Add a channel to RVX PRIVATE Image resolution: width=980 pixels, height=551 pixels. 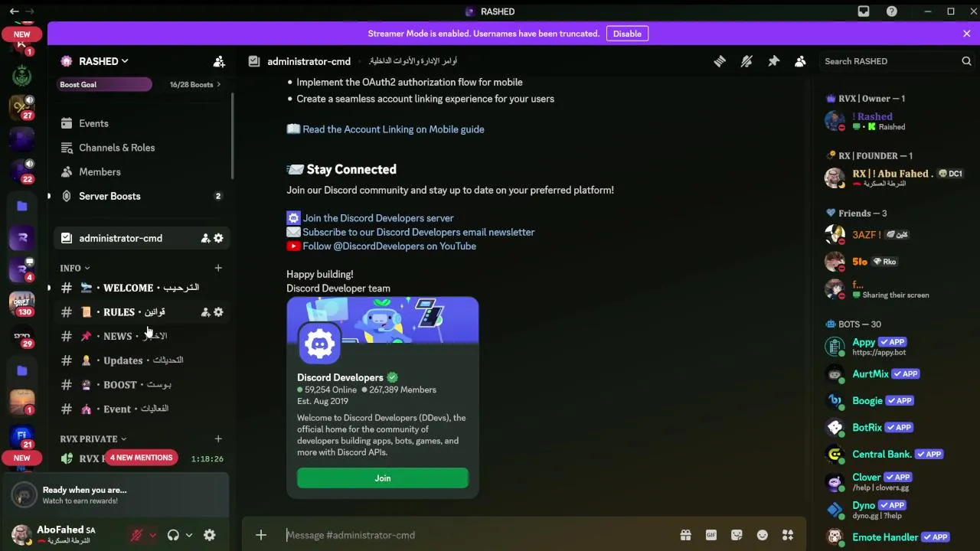[x=218, y=439]
